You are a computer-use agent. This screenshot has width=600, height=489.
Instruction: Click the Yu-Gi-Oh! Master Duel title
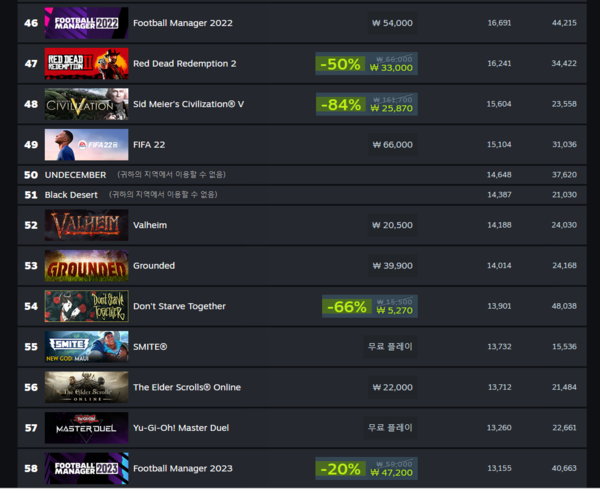181,428
